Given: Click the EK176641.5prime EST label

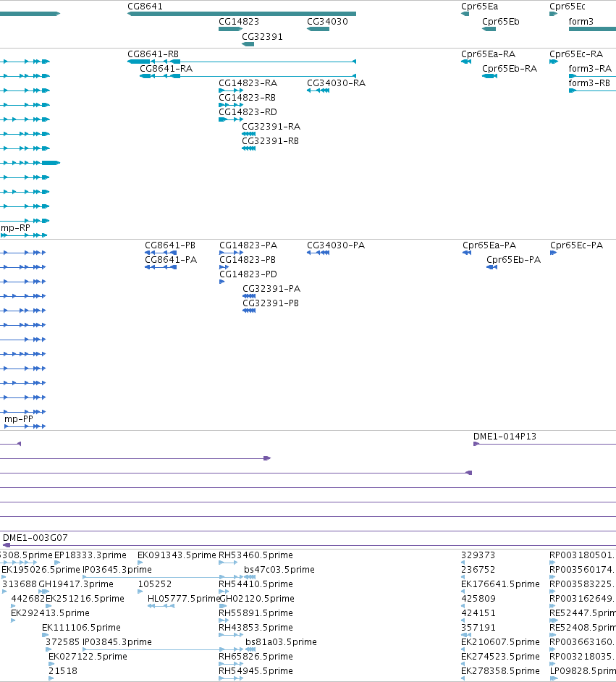Looking at the screenshot, I should (500, 584).
